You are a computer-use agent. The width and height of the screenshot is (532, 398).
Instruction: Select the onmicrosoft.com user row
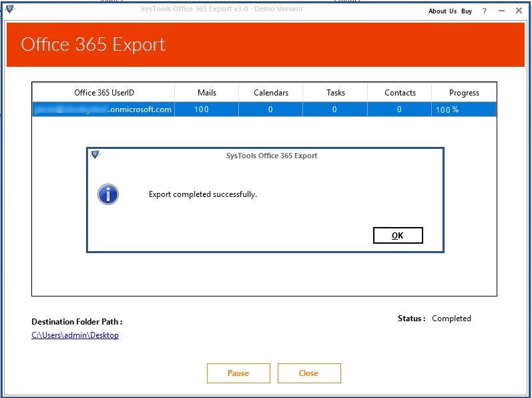pos(103,110)
